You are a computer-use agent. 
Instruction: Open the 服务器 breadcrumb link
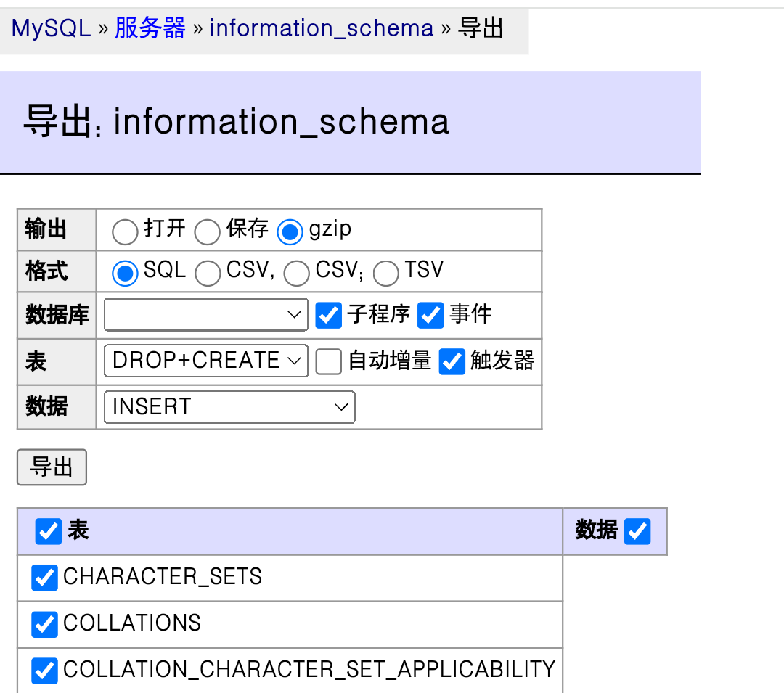tap(150, 28)
